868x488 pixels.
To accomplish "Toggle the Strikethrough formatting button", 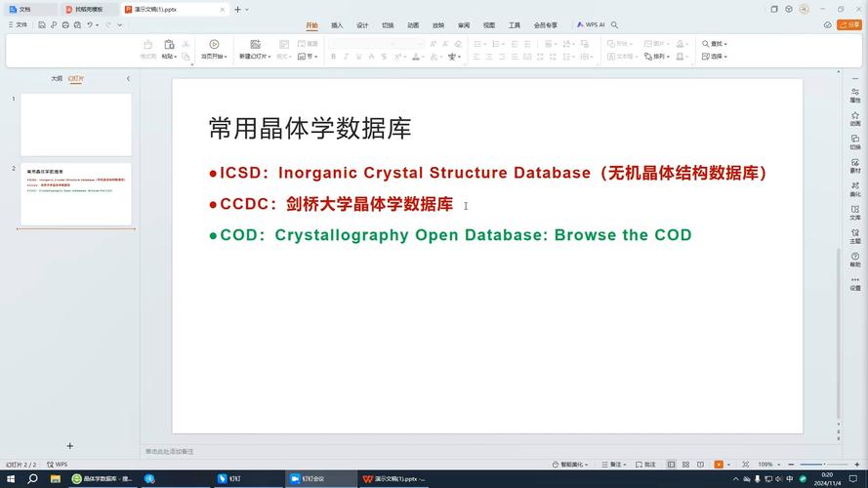I will click(384, 57).
